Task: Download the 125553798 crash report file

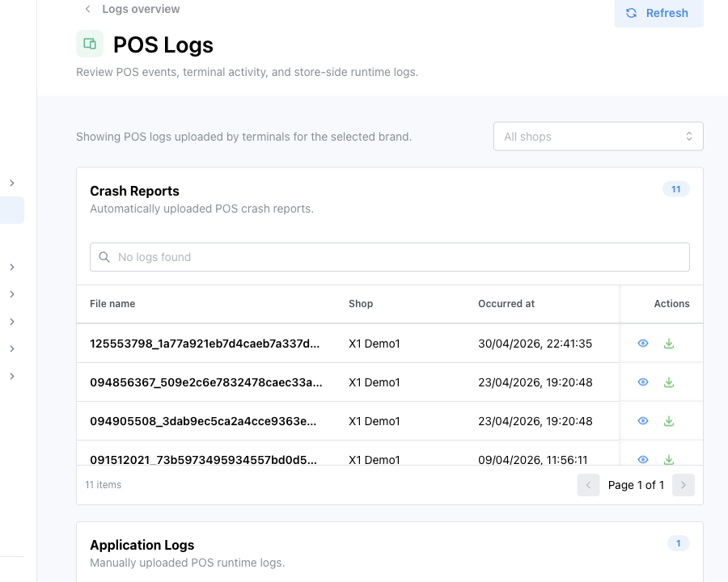Action: tap(669, 344)
